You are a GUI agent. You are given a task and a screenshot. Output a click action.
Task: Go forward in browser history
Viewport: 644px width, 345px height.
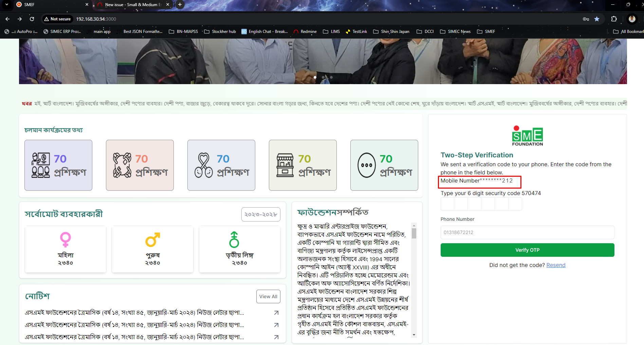20,19
